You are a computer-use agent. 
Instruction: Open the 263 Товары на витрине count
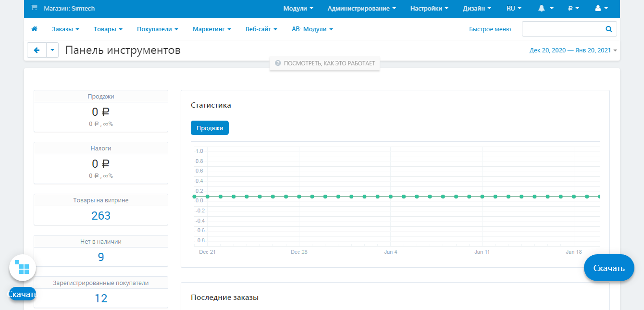[101, 216]
